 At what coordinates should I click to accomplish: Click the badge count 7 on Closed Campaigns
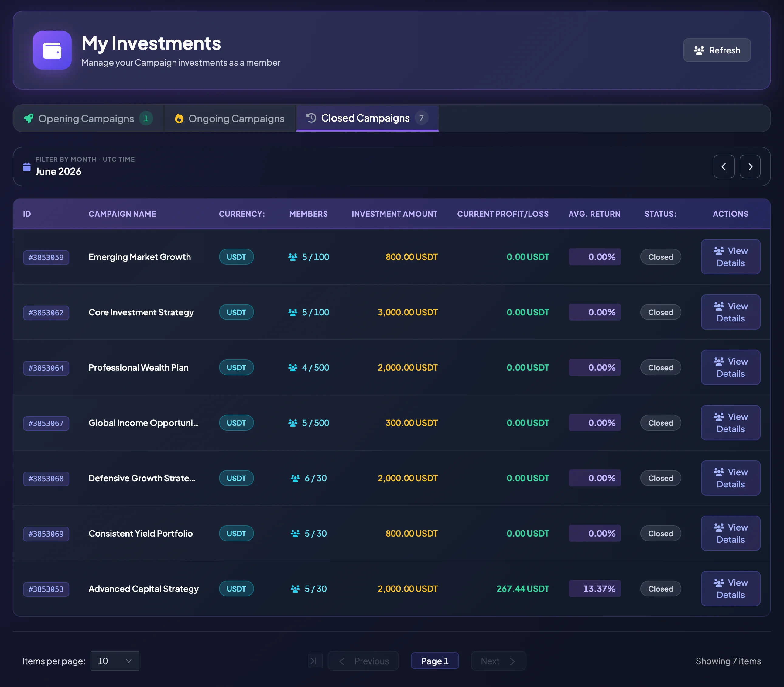point(421,118)
